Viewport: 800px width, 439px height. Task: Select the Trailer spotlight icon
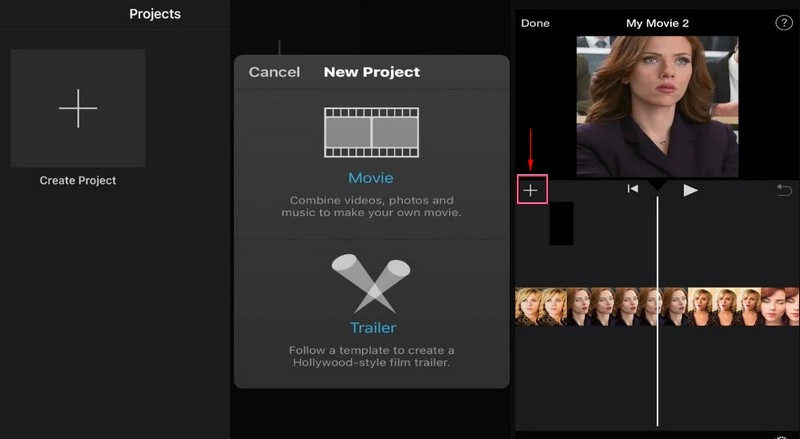pyautogui.click(x=371, y=283)
